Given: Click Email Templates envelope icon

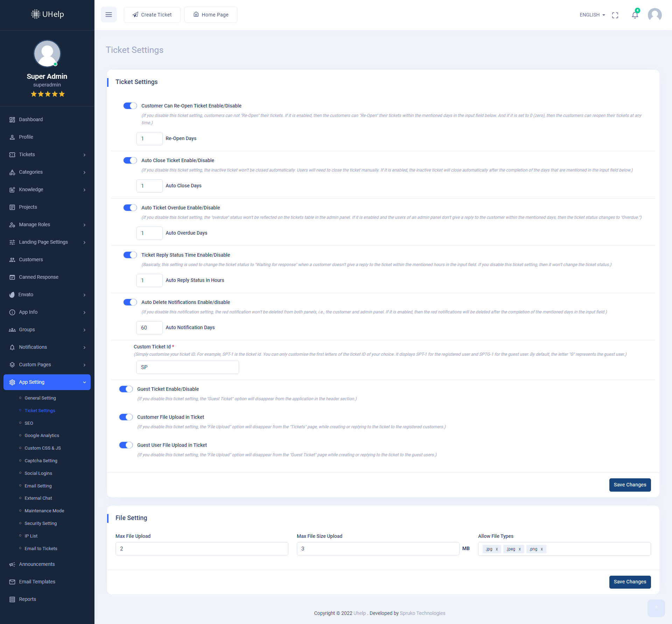Looking at the screenshot, I should (12, 582).
